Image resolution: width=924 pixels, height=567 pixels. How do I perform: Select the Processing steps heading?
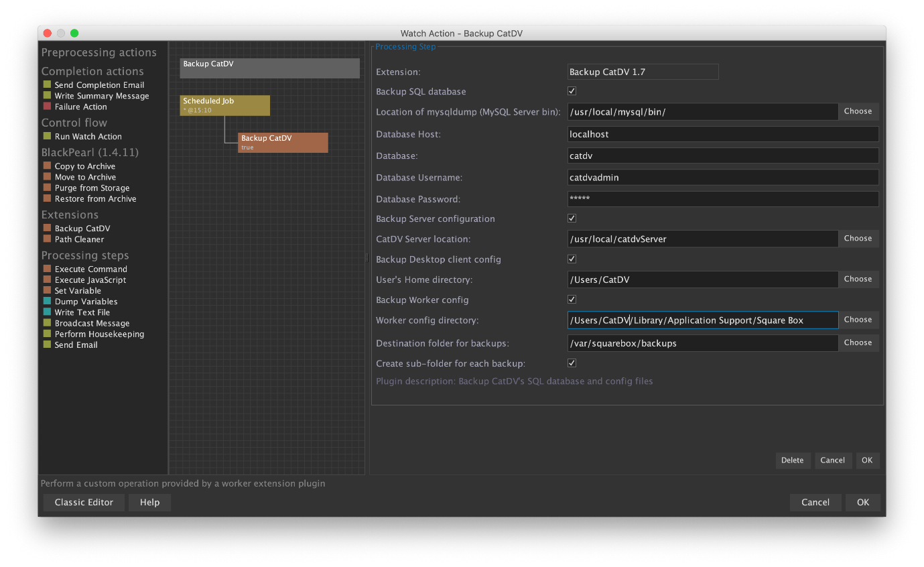click(x=85, y=255)
